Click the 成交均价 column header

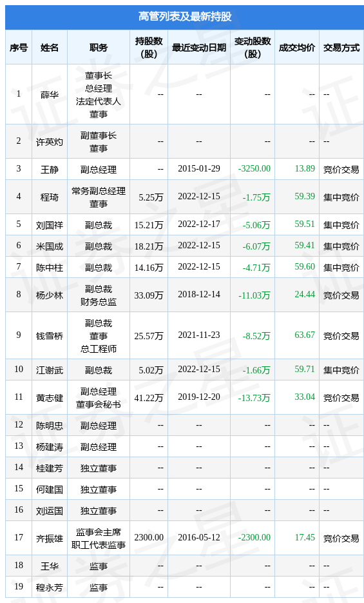coord(296,48)
